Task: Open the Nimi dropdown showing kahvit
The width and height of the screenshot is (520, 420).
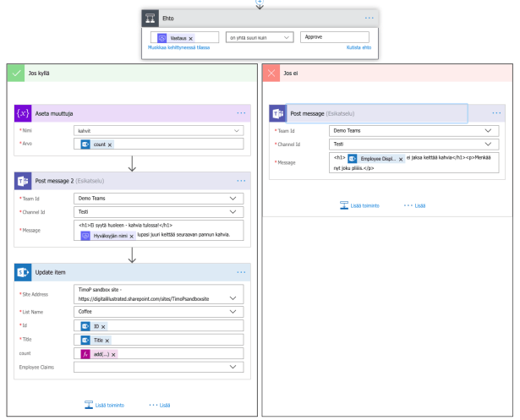Action: point(234,131)
